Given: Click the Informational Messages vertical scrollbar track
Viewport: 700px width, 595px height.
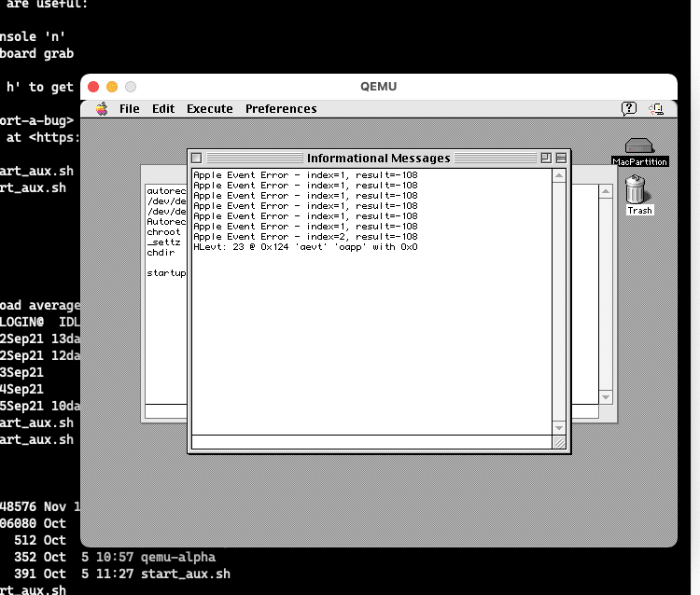Looking at the screenshot, I should tap(560, 298).
